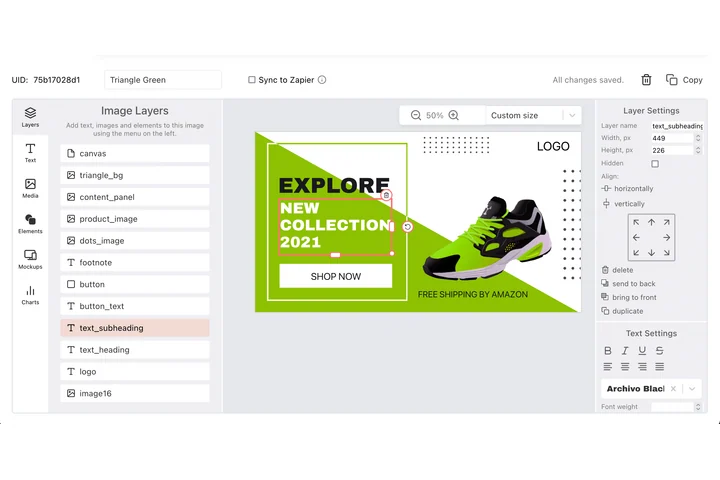The width and height of the screenshot is (720, 480).
Task: Zoom in the canvas
Action: click(x=454, y=115)
